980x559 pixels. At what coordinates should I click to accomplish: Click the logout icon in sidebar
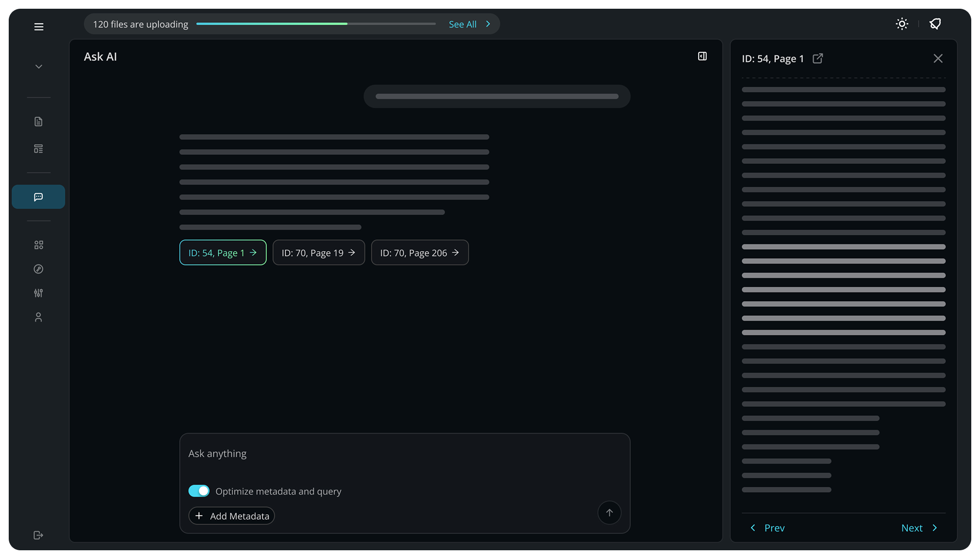(38, 535)
